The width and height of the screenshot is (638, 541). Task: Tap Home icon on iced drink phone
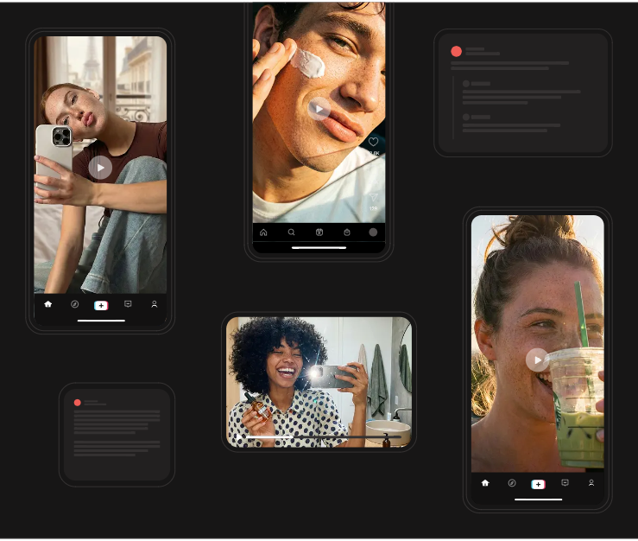[485, 483]
